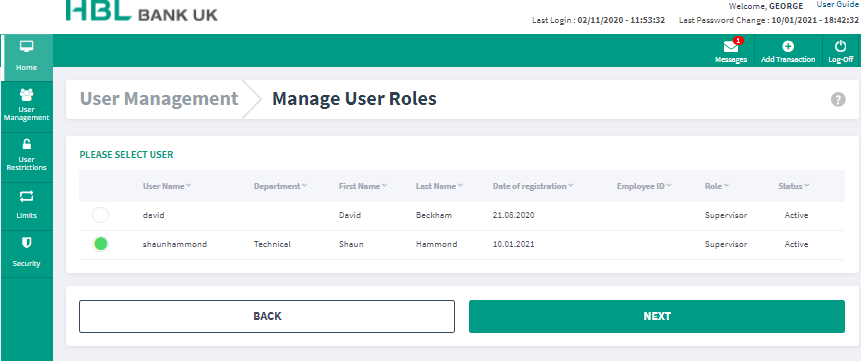Open the help question mark icon
This screenshot has width=861, height=361.
[838, 99]
